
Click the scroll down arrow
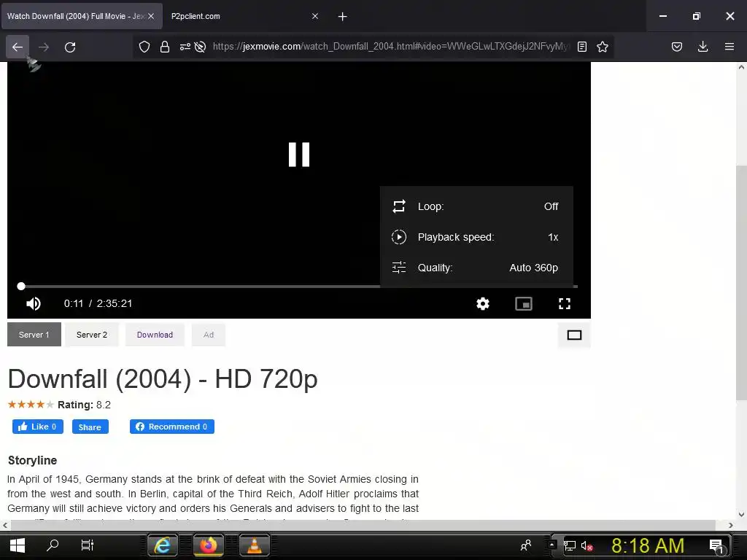click(x=741, y=515)
